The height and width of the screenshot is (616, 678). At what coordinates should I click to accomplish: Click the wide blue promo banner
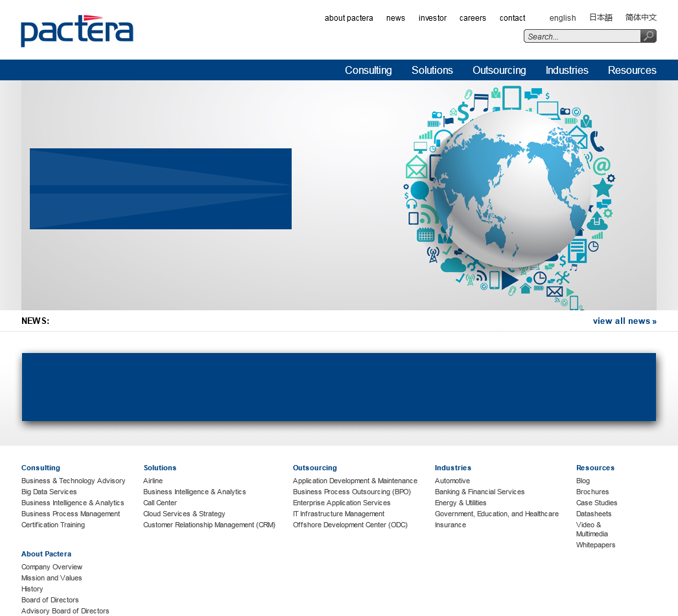coord(339,387)
